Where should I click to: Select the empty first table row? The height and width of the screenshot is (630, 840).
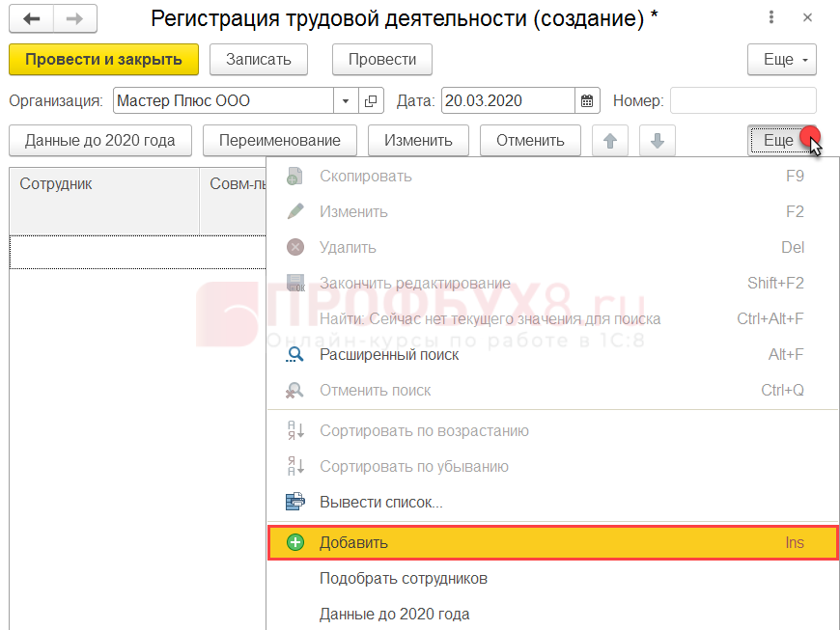138,252
